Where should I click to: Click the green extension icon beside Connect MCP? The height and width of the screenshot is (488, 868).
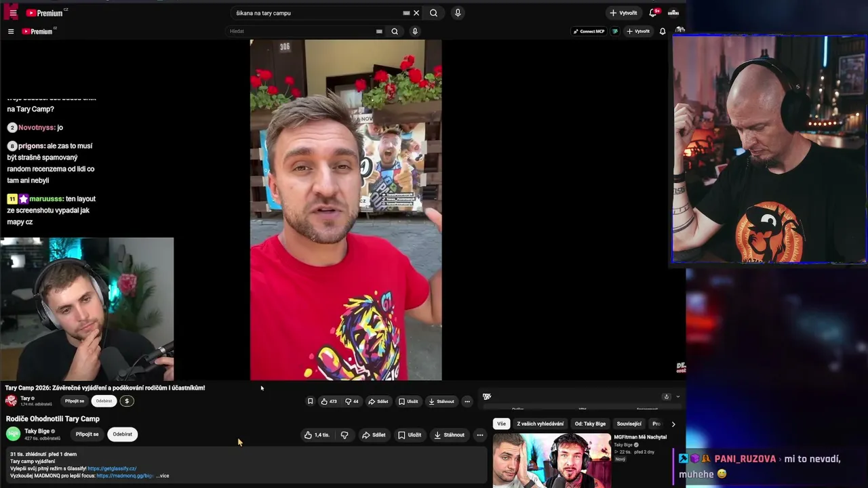click(x=615, y=31)
